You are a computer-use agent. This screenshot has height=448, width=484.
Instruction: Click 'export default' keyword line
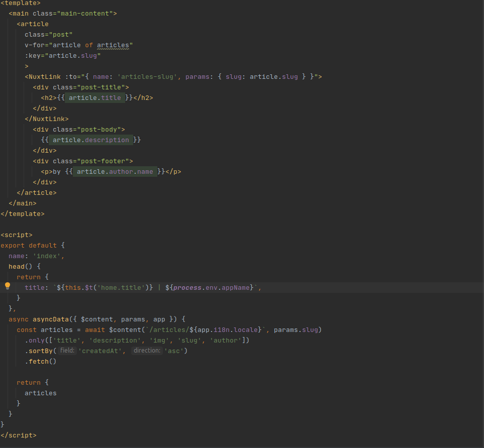pyautogui.click(x=29, y=246)
